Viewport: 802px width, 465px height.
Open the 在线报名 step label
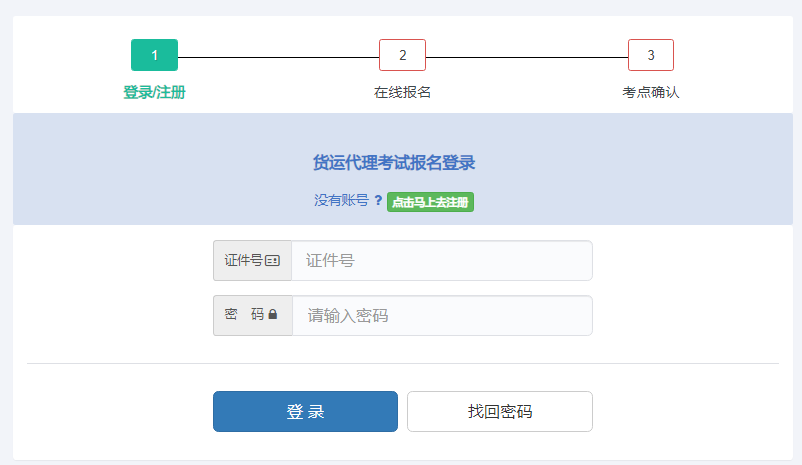[402, 92]
